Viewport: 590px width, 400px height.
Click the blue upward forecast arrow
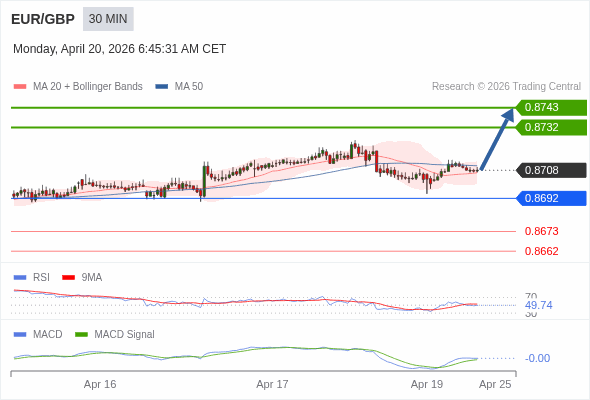tap(497, 139)
